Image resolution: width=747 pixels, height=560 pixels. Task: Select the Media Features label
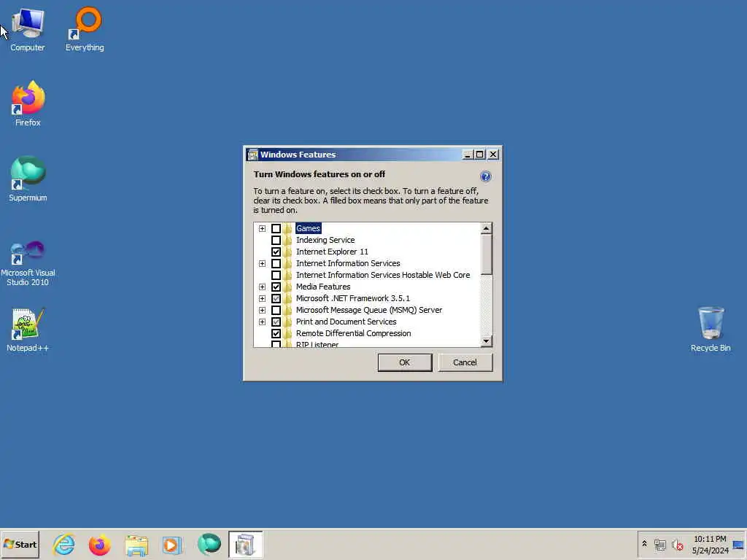pos(323,287)
